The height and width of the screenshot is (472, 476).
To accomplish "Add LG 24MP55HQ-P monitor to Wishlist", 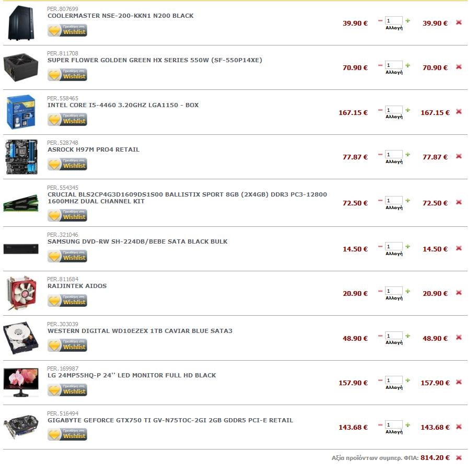I will point(67,390).
